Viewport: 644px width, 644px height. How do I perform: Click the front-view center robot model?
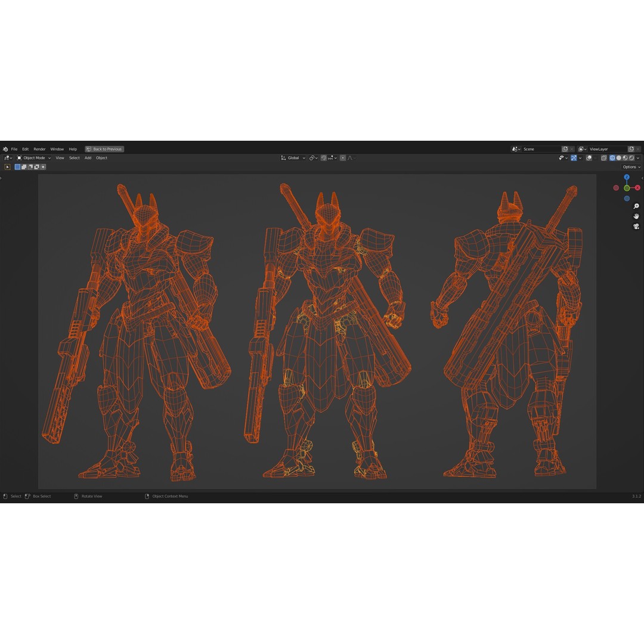327,333
